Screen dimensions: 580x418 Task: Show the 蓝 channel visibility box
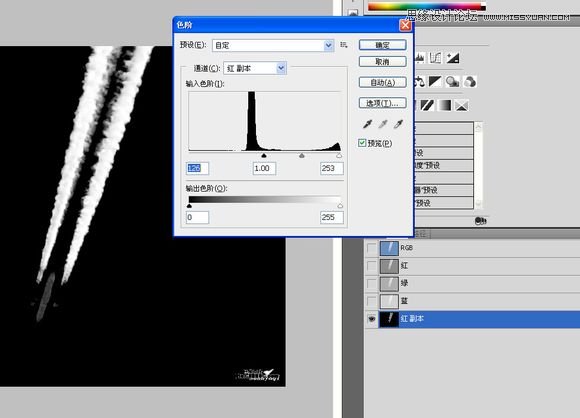371,301
